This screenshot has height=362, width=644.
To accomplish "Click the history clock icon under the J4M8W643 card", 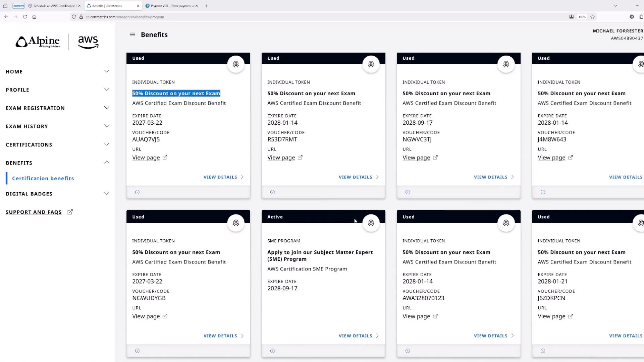I will [543, 192].
